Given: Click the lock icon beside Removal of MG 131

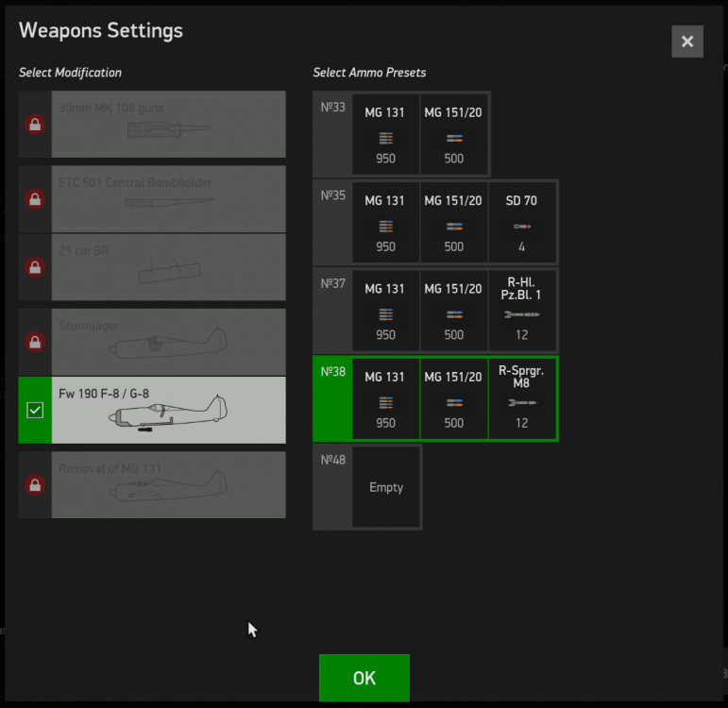Looking at the screenshot, I should (x=35, y=485).
